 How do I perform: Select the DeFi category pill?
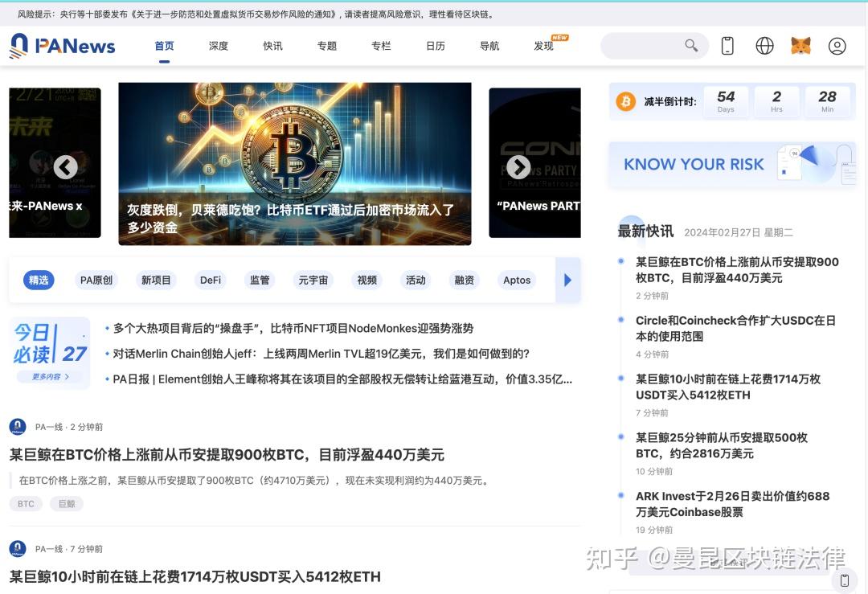(211, 280)
